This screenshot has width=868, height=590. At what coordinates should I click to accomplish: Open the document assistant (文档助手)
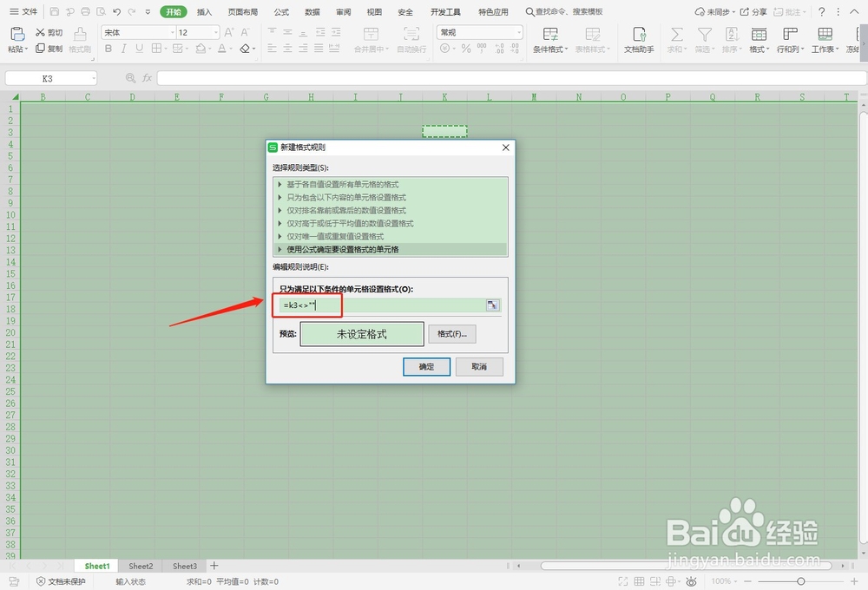point(639,40)
